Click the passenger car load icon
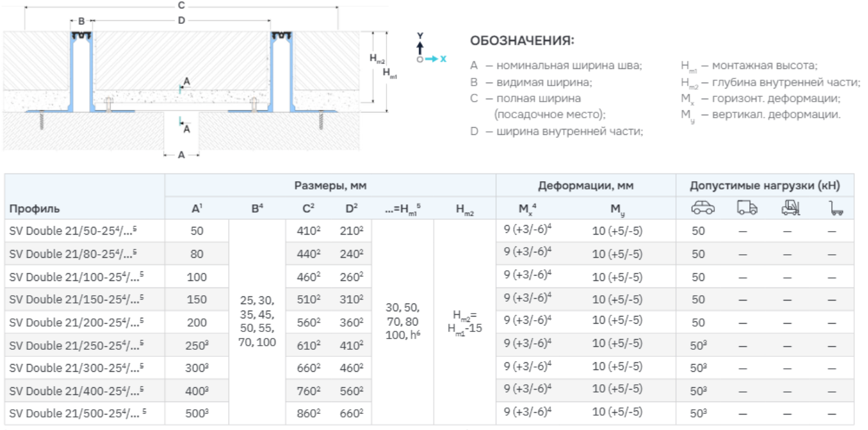Image resolution: width=868 pixels, height=430 pixels. (x=703, y=208)
